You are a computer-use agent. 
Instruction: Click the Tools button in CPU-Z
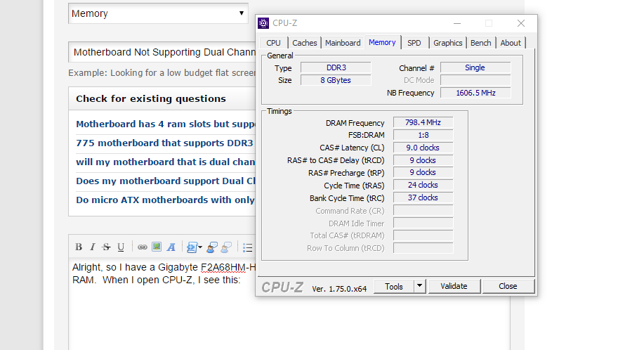tap(394, 286)
